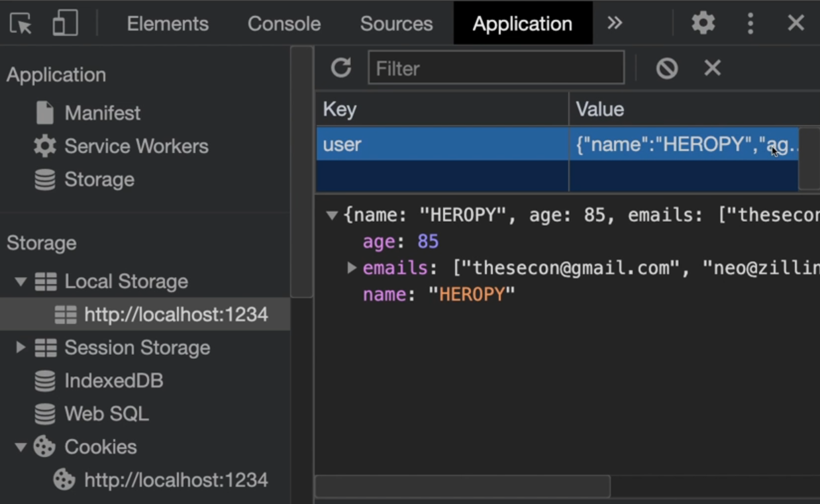This screenshot has height=504, width=820.
Task: Open Manifest in the sidebar
Action: (103, 113)
